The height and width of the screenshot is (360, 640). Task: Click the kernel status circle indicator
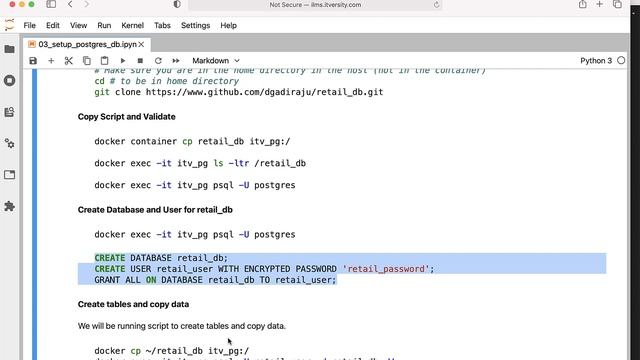click(x=621, y=61)
